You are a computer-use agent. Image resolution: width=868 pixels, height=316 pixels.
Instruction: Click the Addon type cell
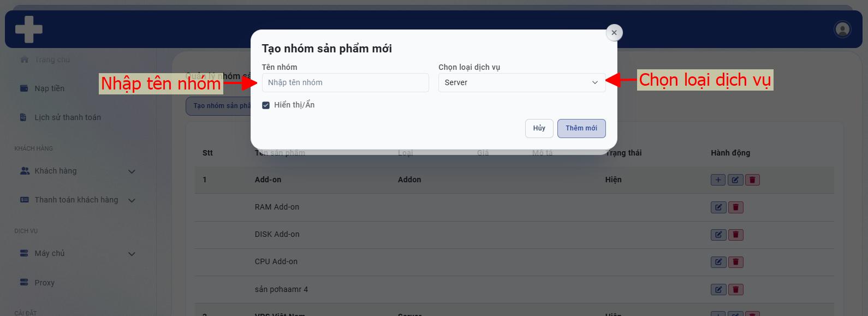[x=409, y=180]
